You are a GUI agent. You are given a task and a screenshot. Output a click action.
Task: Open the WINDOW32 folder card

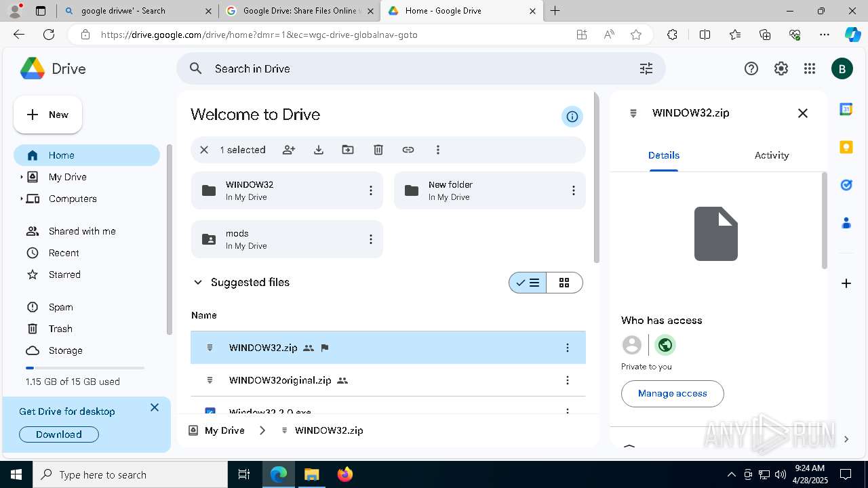287,190
